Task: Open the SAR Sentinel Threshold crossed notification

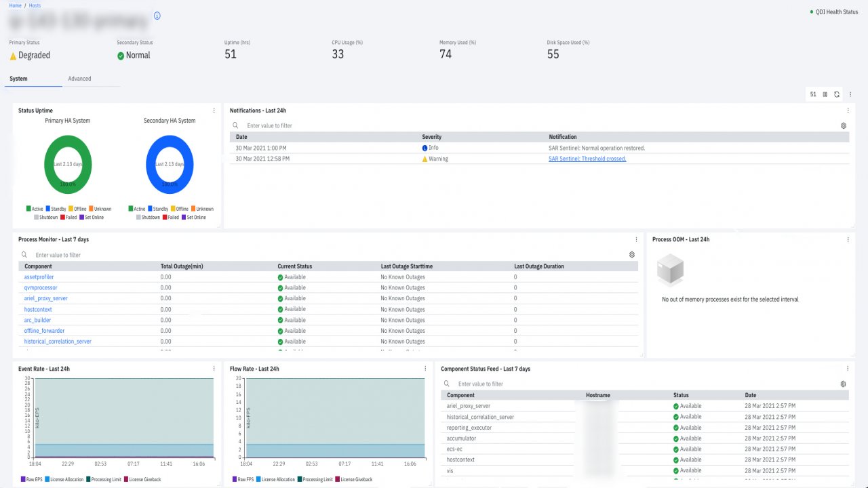Action: (587, 158)
